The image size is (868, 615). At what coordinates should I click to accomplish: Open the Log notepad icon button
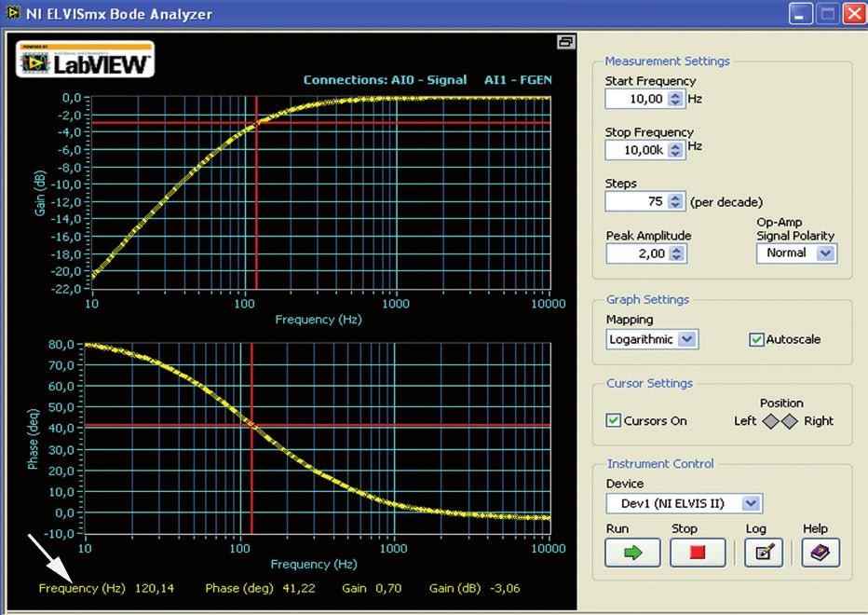pos(764,553)
